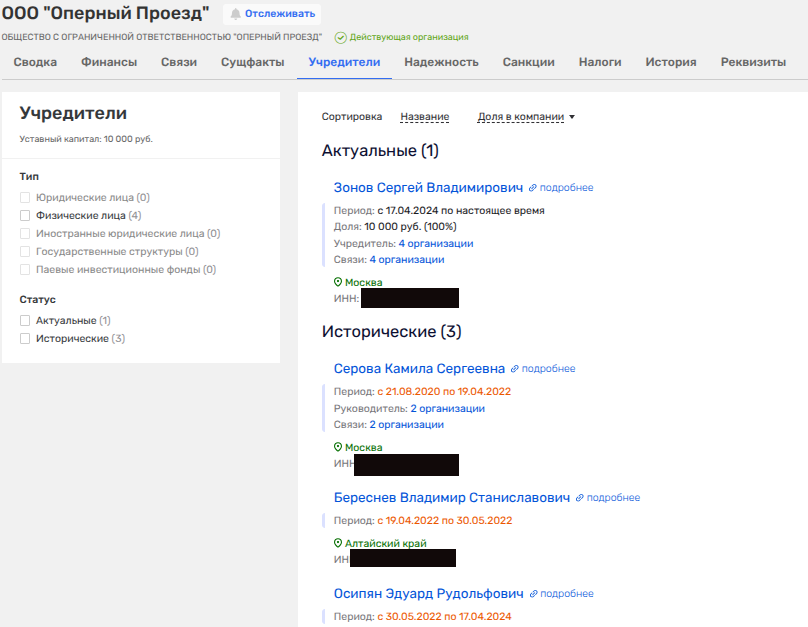Enable the Физические лица checkbox
The image size is (808, 627).
point(25,214)
